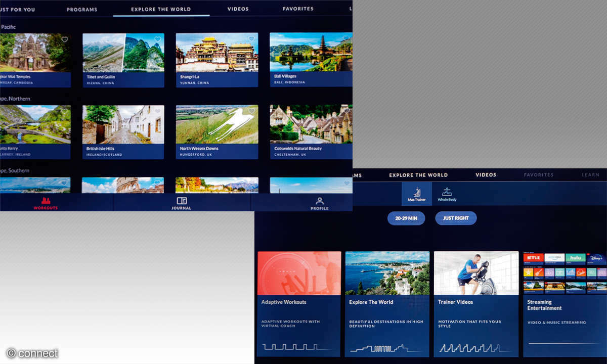The width and height of the screenshot is (607, 364).
Task: Open the Workouts icon in the bottom bar
Action: coord(46,201)
